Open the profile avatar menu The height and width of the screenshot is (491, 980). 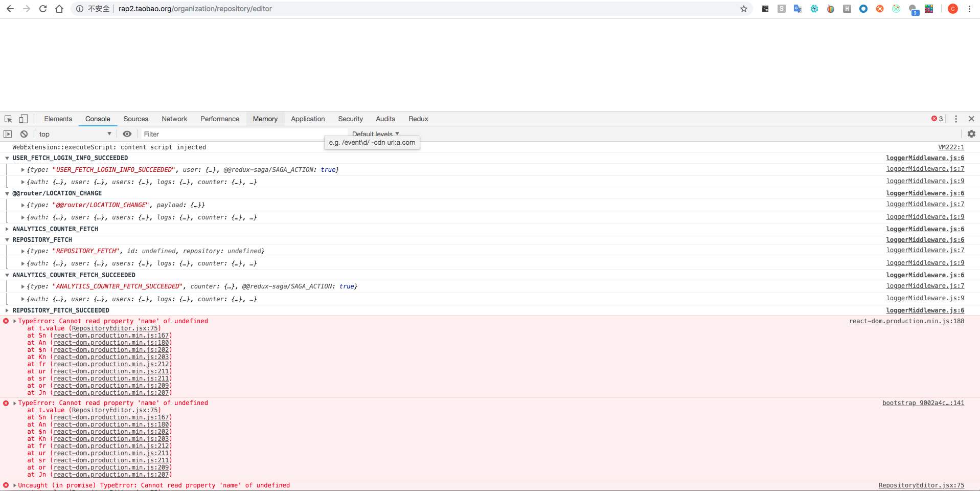[x=953, y=9]
